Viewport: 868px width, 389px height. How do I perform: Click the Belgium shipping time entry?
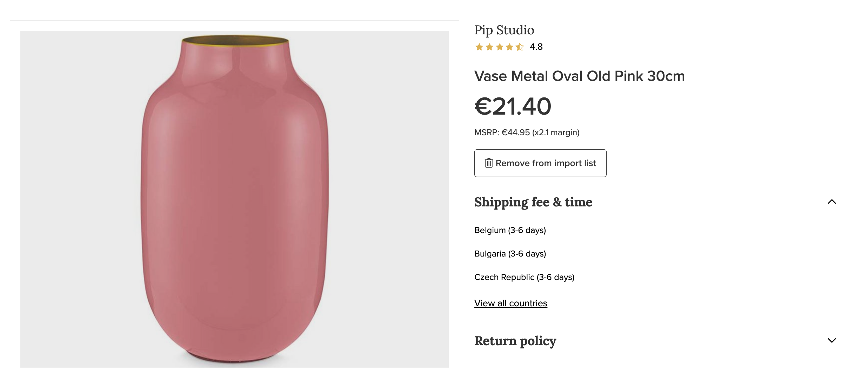tap(510, 230)
